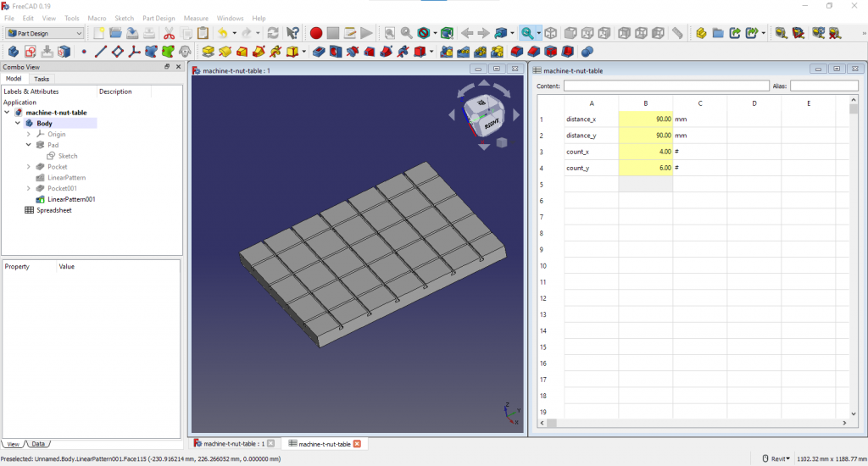This screenshot has height=466, width=868.
Task: Open the undo history dropdown arrow
Action: (x=234, y=33)
